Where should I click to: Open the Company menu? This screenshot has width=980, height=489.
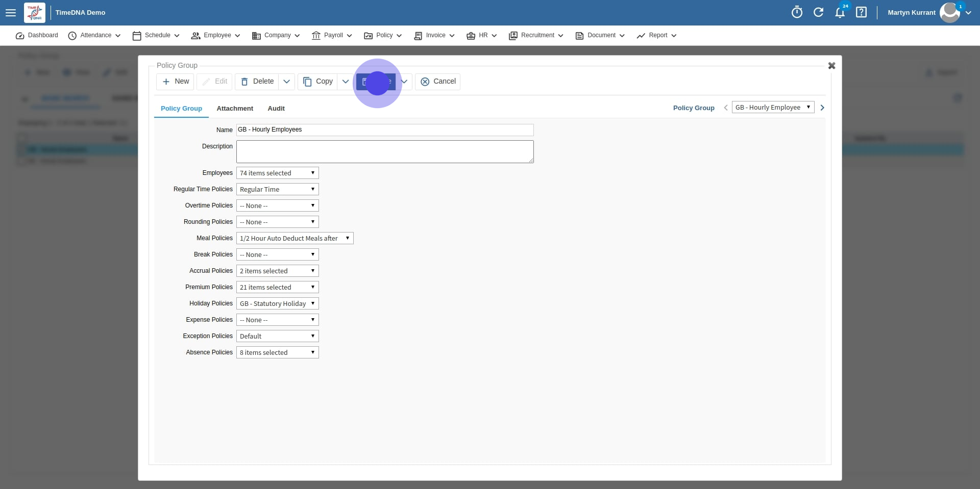276,35
